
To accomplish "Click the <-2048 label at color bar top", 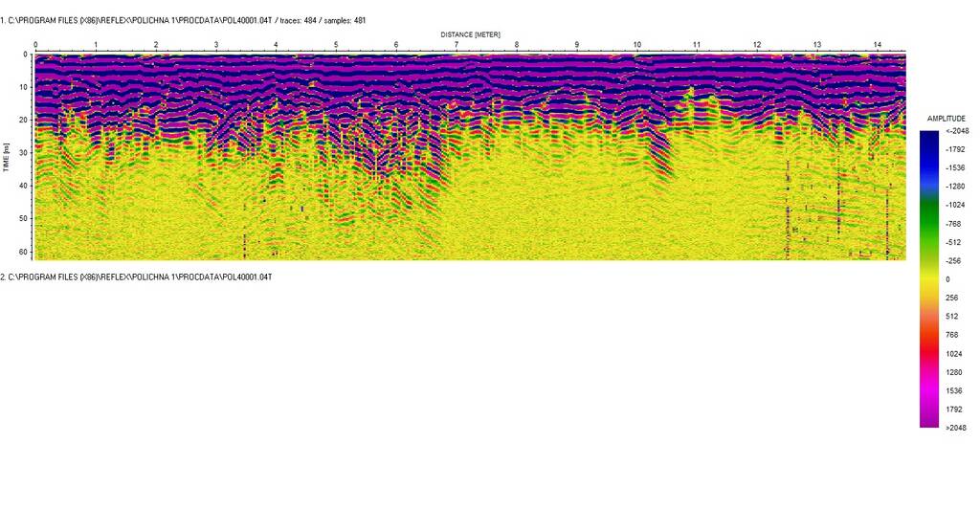I will (x=956, y=131).
